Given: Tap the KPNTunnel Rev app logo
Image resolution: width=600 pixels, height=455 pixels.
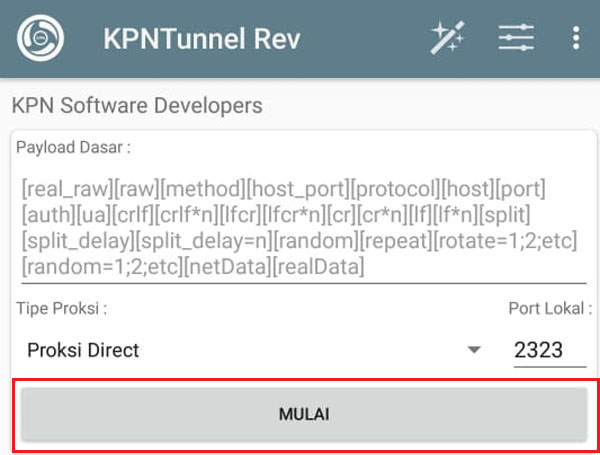Looking at the screenshot, I should coord(40,38).
